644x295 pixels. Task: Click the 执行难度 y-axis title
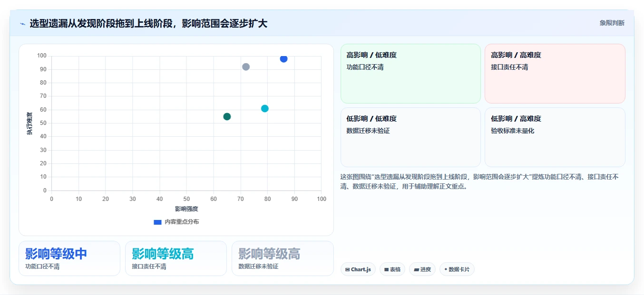[x=29, y=124]
